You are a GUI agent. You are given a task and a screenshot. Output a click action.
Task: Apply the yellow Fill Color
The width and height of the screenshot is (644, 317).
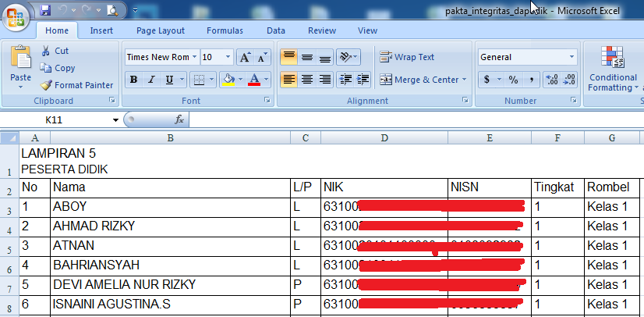pyautogui.click(x=229, y=80)
